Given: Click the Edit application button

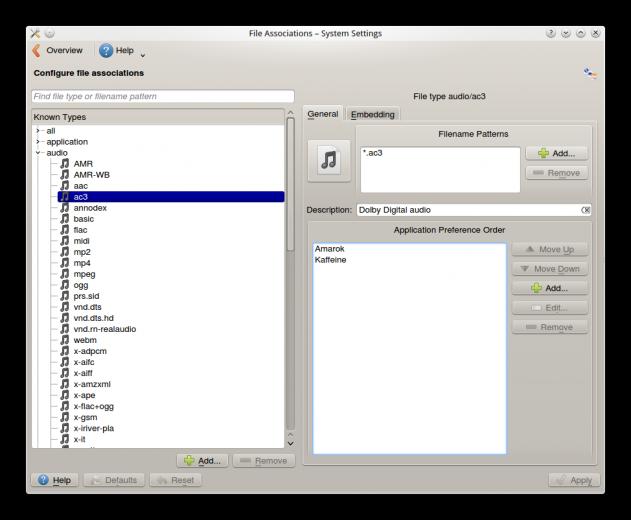Looking at the screenshot, I should pyautogui.click(x=550, y=308).
